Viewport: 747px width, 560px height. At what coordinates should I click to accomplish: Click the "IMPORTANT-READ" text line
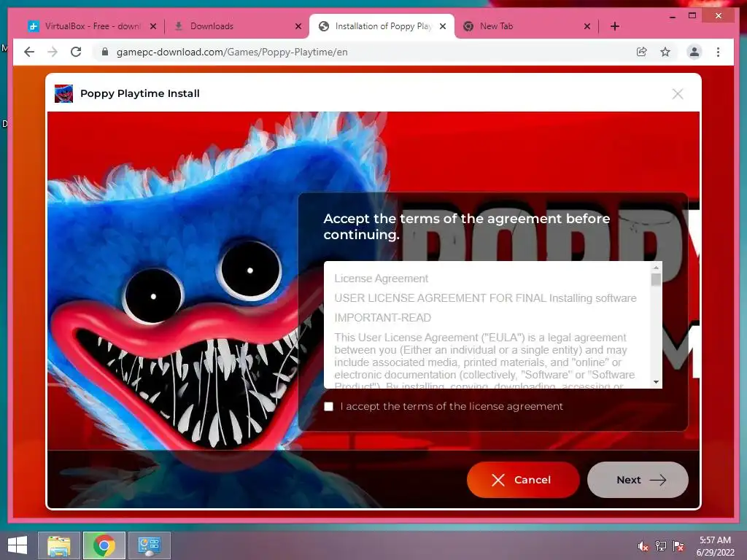point(382,318)
